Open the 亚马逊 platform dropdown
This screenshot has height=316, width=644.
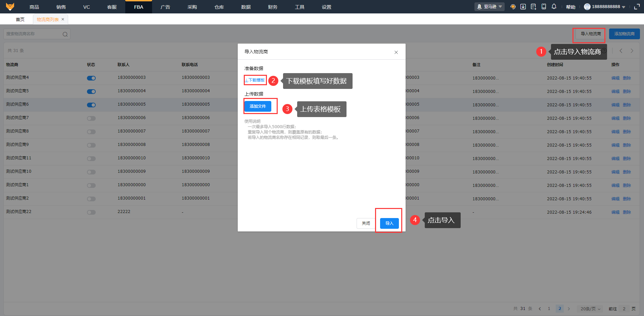489,7
